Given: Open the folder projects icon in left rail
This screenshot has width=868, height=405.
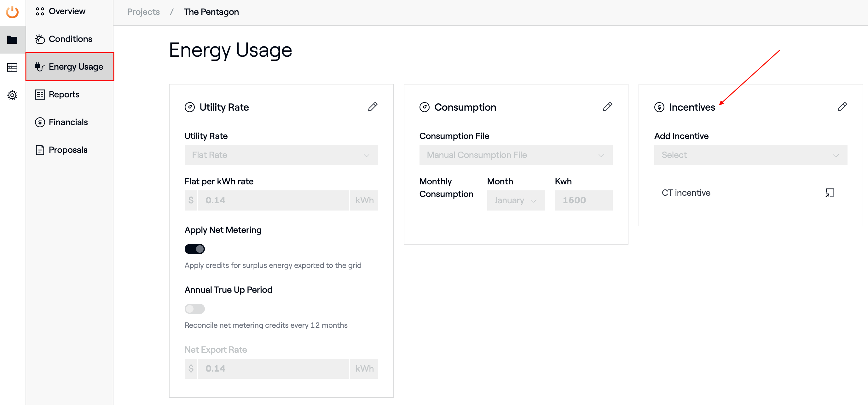Looking at the screenshot, I should [x=13, y=40].
